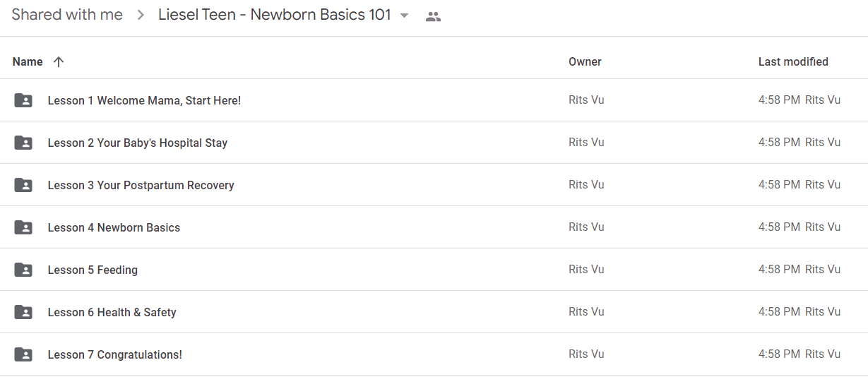Click the Lesson 1 shared folder icon
This screenshot has height=377, width=868.
click(23, 100)
